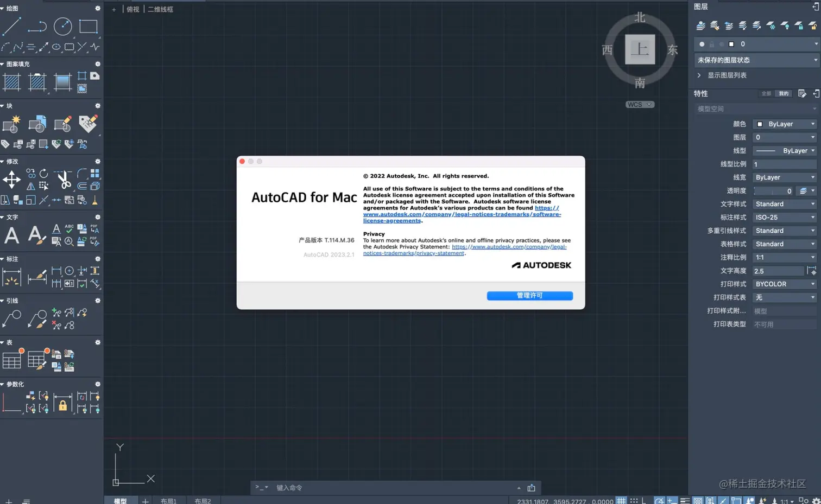Viewport: 821px width, 504px height.
Task: Select the Move tool in 修改 panel
Action: pos(11,180)
